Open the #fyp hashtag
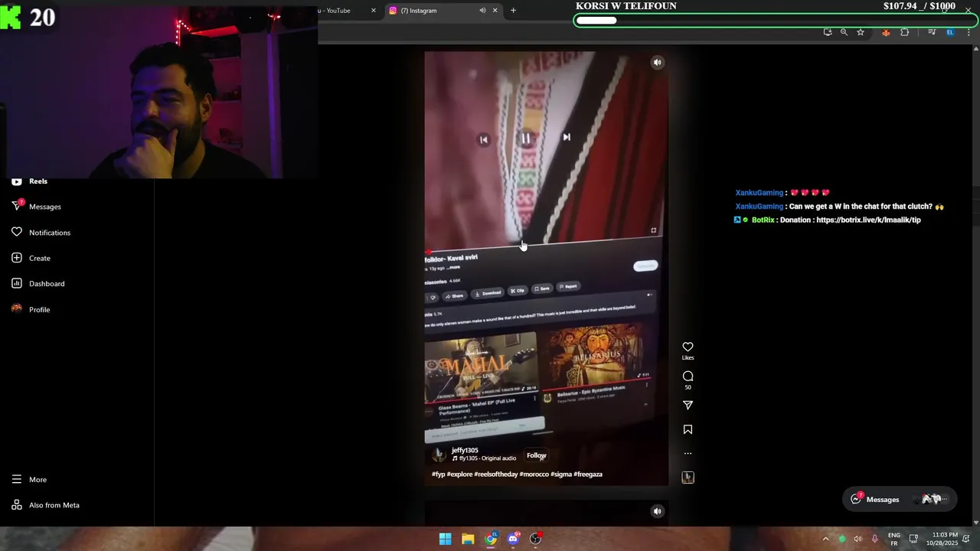The width and height of the screenshot is (980, 551). (438, 474)
